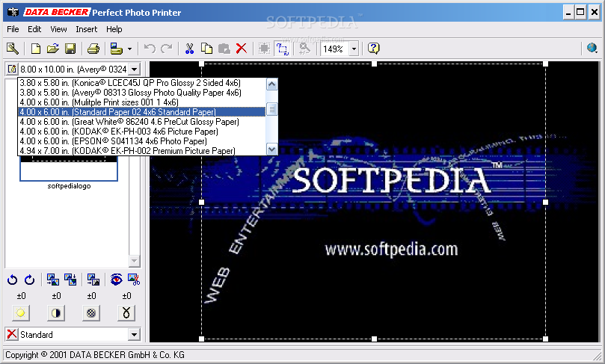Click the contrast half-circle button
This screenshot has width=605, height=364.
[56, 313]
